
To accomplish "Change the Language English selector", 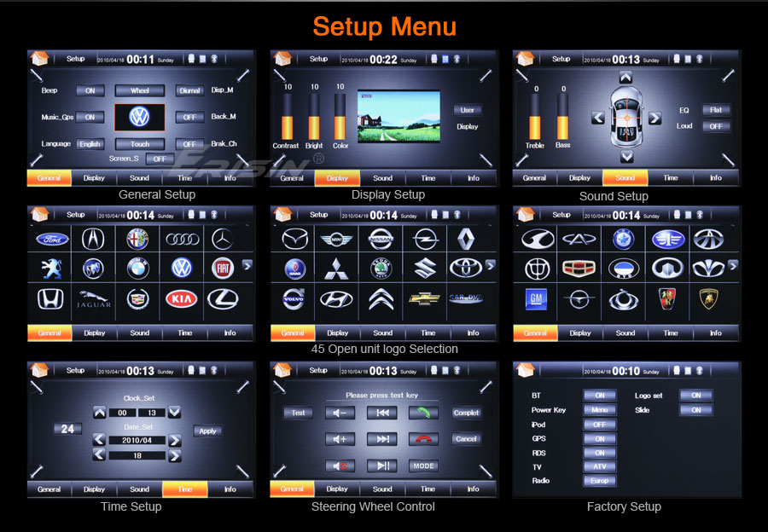I will pyautogui.click(x=90, y=144).
